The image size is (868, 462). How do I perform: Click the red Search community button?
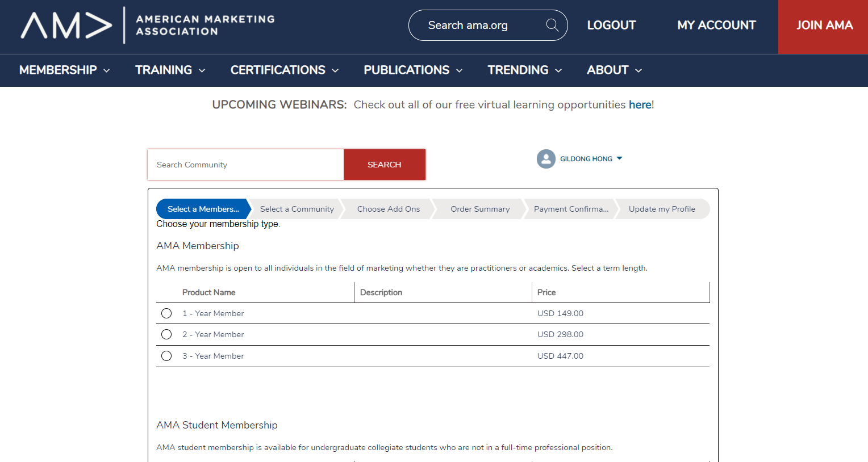(x=385, y=165)
